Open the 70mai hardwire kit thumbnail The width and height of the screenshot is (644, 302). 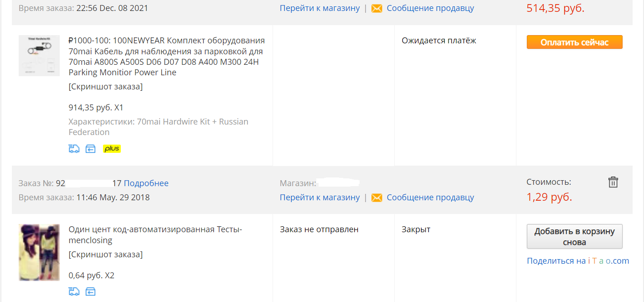point(39,56)
